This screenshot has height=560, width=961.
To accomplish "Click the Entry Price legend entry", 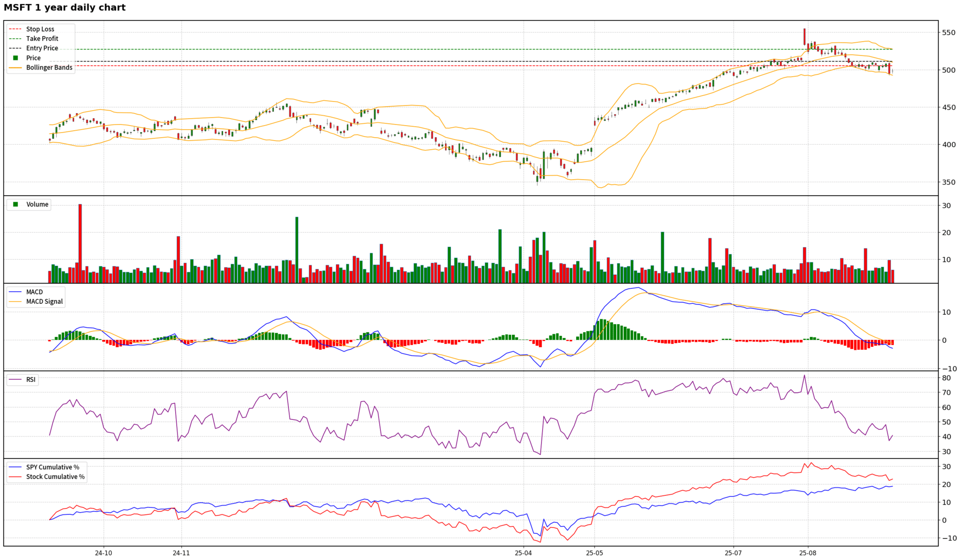I will click(42, 48).
